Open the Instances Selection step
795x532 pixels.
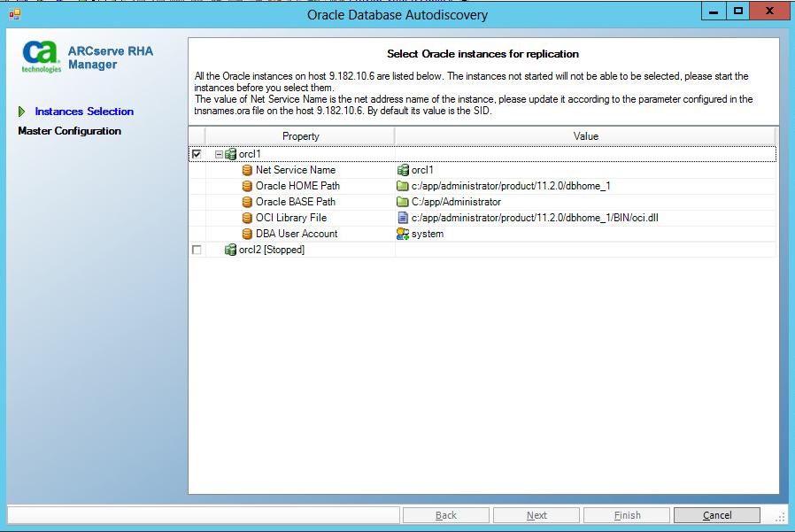click(x=84, y=111)
